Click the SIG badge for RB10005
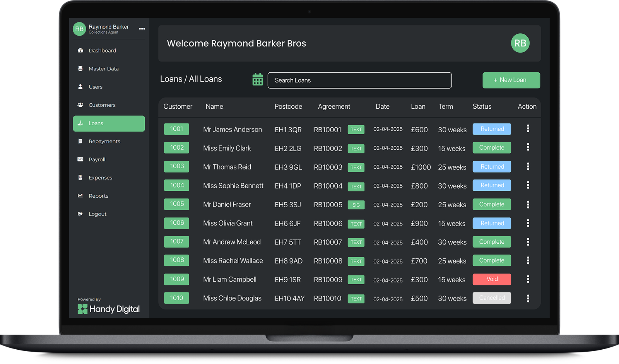Image resolution: width=619 pixels, height=364 pixels. (356, 205)
